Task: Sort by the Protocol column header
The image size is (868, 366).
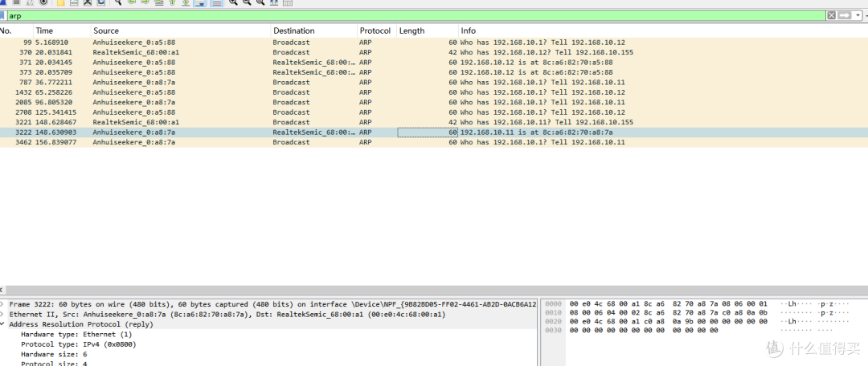Action: click(x=376, y=31)
